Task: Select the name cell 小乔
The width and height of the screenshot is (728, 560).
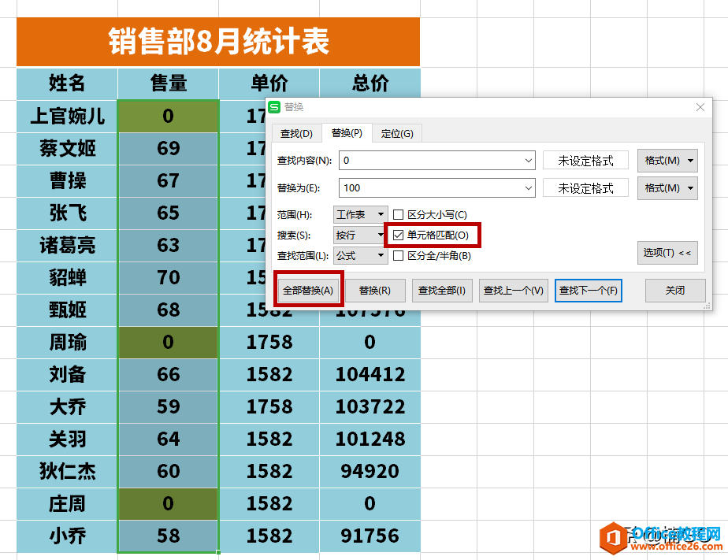Action: pos(67,536)
